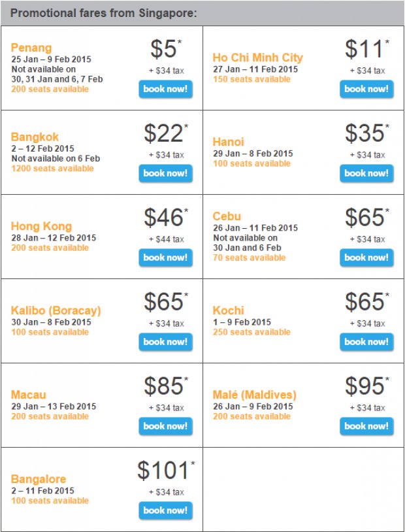Click the Promotional fares from Singapore header

[x=104, y=13]
